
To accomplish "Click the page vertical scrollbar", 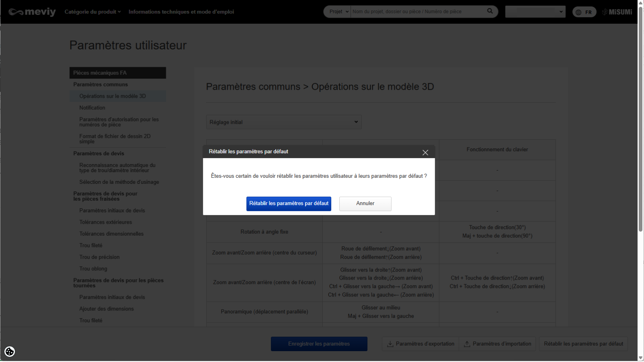I will [640, 121].
